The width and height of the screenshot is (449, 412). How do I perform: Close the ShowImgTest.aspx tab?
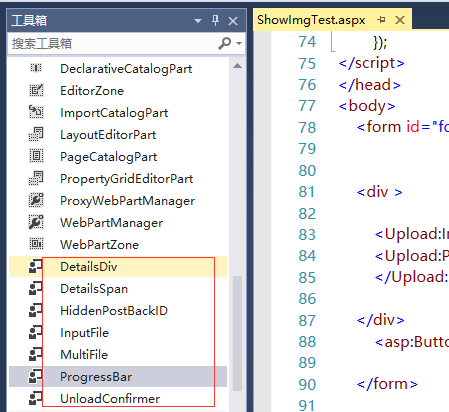[x=400, y=20]
